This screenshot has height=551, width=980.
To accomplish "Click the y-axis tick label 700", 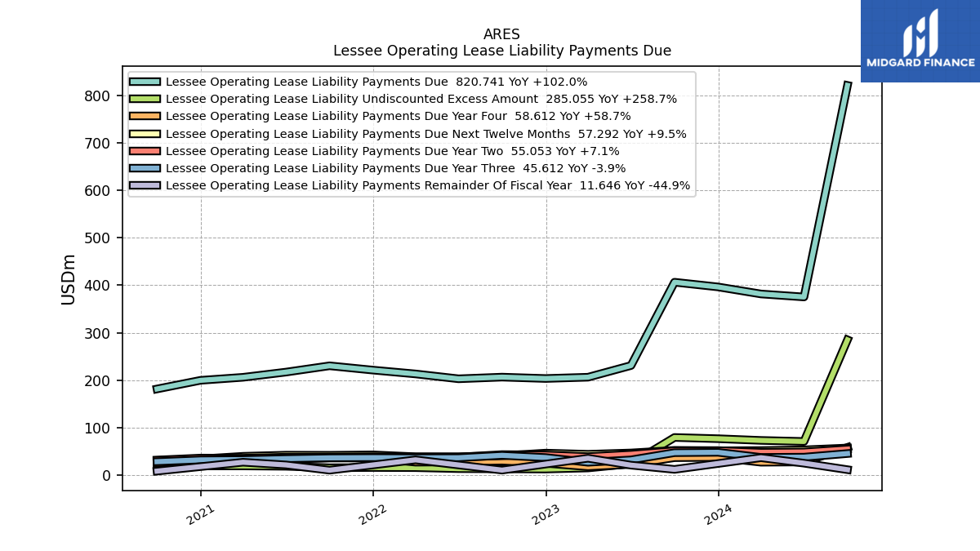I will (99, 143).
